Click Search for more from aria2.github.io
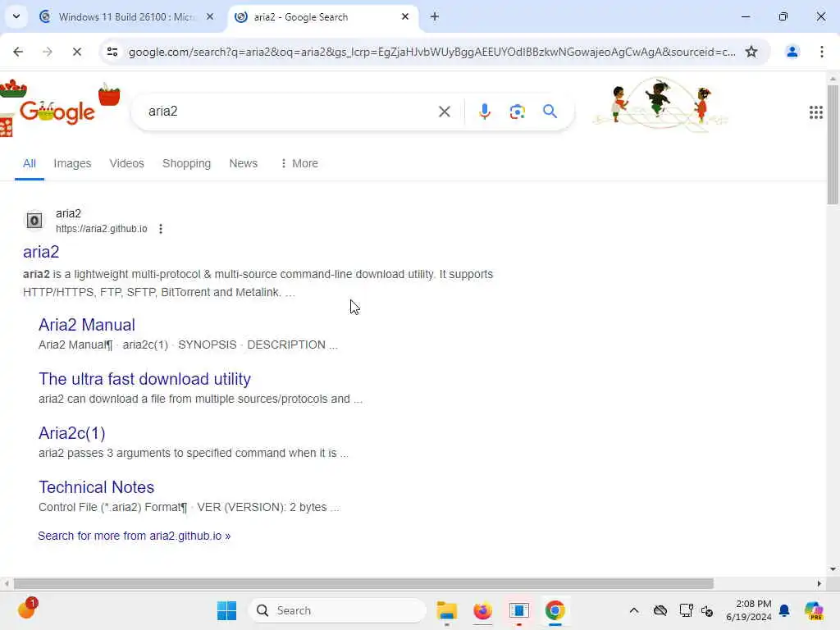 point(134,536)
